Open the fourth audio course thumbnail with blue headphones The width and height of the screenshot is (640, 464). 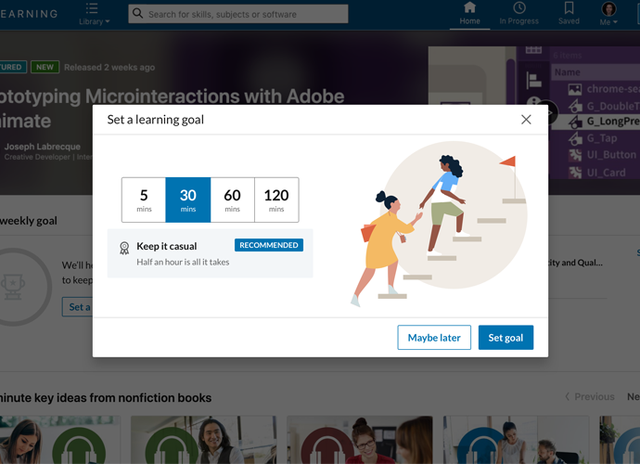coord(516,440)
